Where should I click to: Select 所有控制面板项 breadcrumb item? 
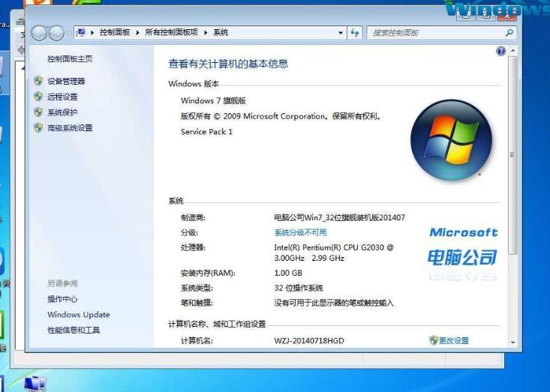click(x=172, y=32)
